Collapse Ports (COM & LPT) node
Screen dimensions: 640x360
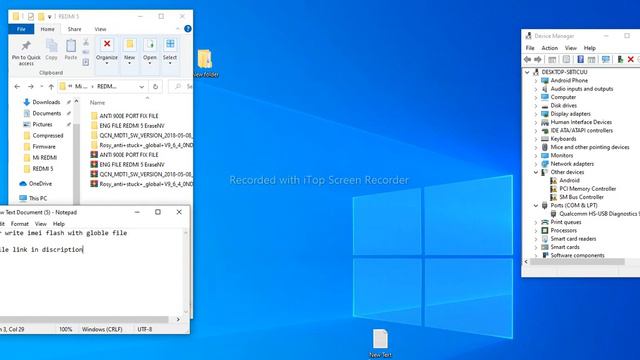click(x=536, y=205)
